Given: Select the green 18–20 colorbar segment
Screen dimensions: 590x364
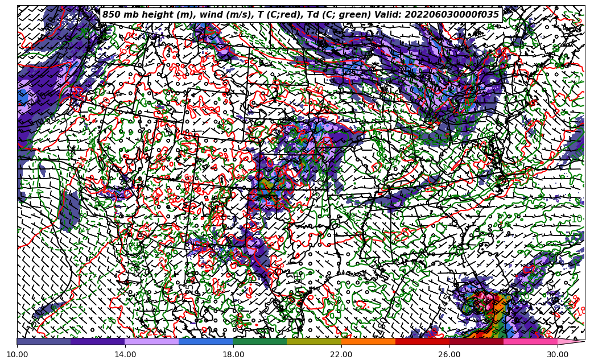Looking at the screenshot, I should [260, 342].
